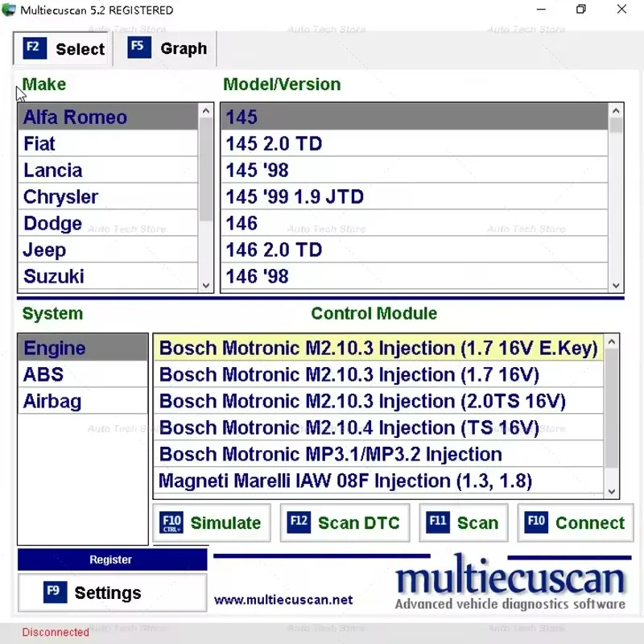644x644 pixels.
Task: Select Bosch M2.10.3 (1.7 16V E.Key) module
Action: click(x=378, y=348)
